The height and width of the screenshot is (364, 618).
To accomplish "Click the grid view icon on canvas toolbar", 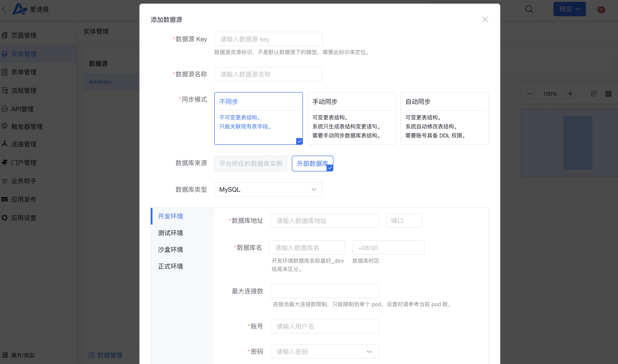I will [x=608, y=94].
